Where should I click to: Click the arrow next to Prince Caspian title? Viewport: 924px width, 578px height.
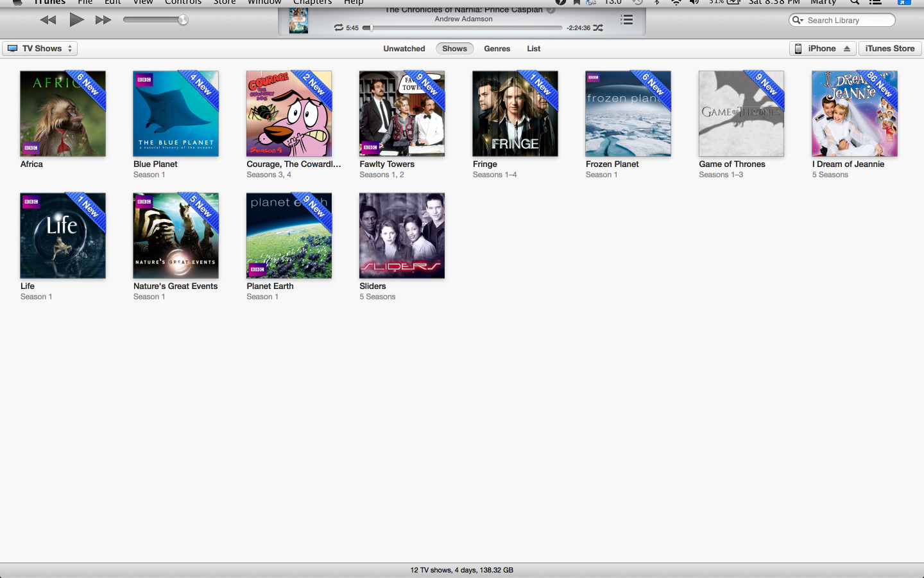pos(551,10)
